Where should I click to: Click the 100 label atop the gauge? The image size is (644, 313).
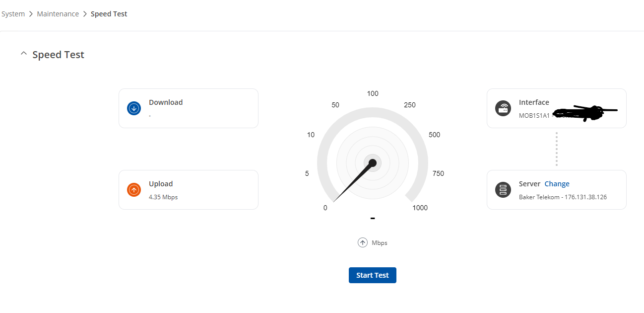(x=373, y=93)
